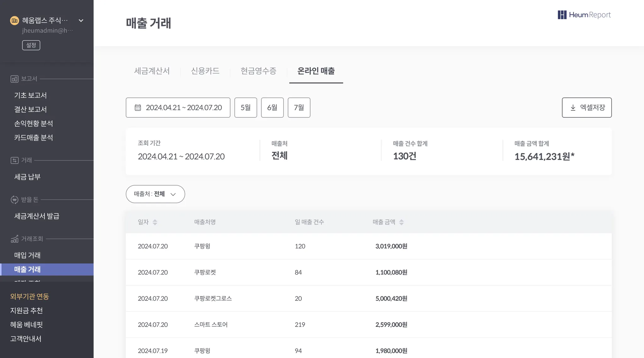This screenshot has height=358, width=644.
Task: Sort table by 매출 금액 arrows
Action: click(x=401, y=222)
